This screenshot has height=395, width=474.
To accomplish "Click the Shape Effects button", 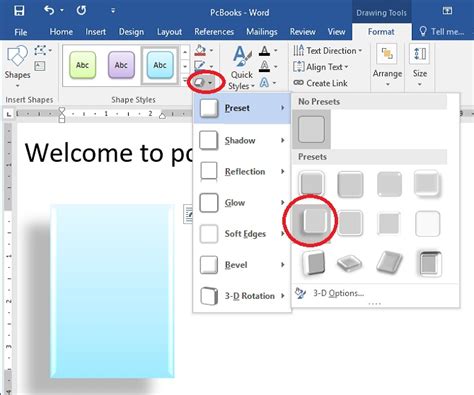I will (x=204, y=82).
